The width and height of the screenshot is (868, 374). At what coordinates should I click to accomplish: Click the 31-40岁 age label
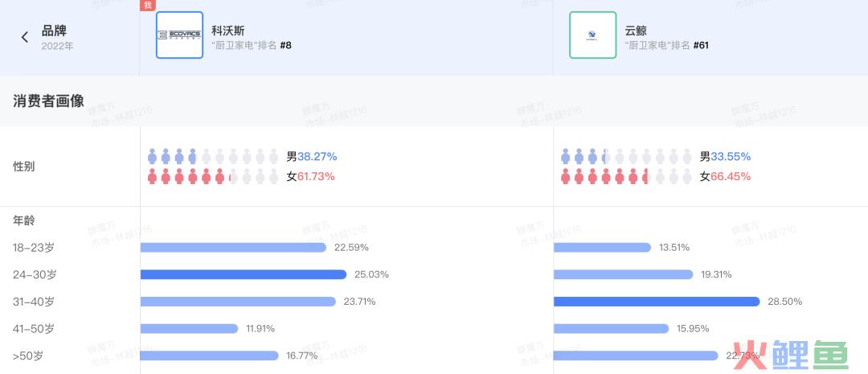[34, 302]
